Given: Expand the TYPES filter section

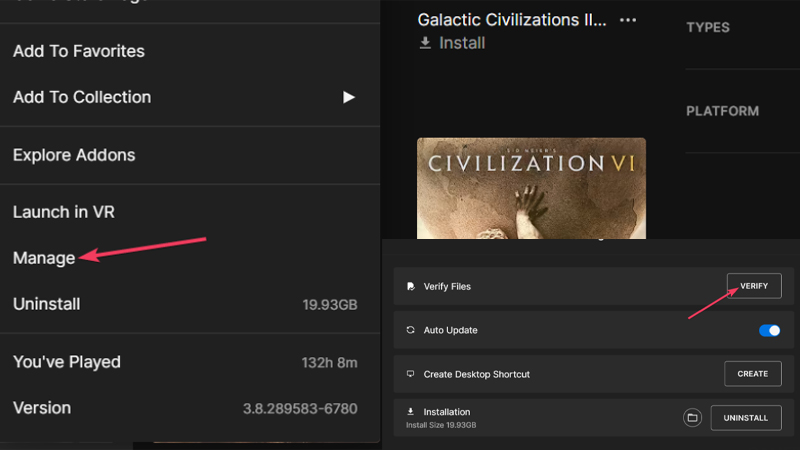Looking at the screenshot, I should coord(708,28).
